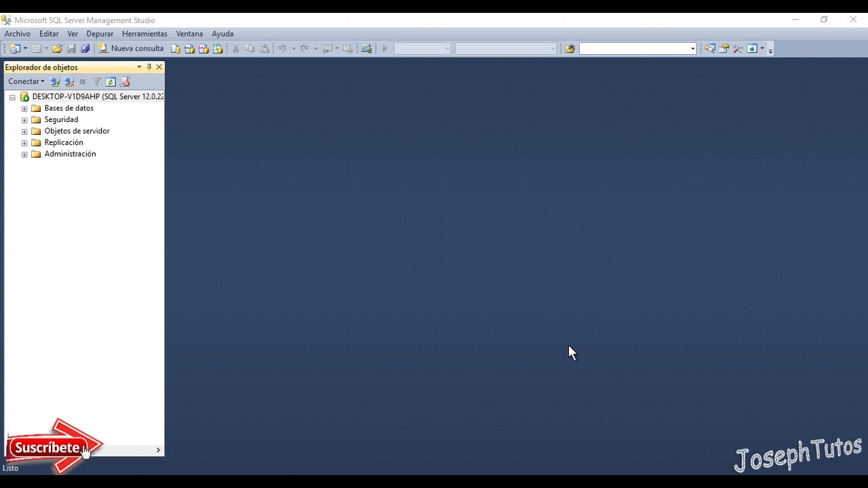Open the New Project icon's dropdown arrow
The height and width of the screenshot is (488, 868).
point(26,49)
